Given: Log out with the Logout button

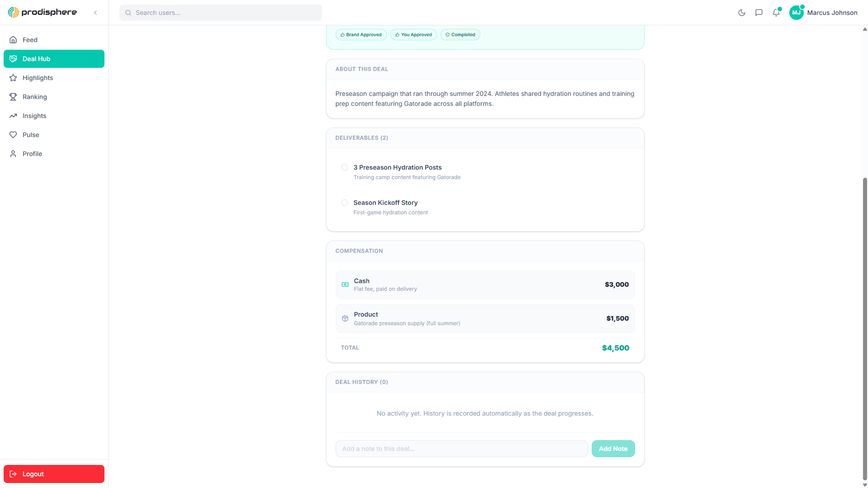Looking at the screenshot, I should 54,474.
